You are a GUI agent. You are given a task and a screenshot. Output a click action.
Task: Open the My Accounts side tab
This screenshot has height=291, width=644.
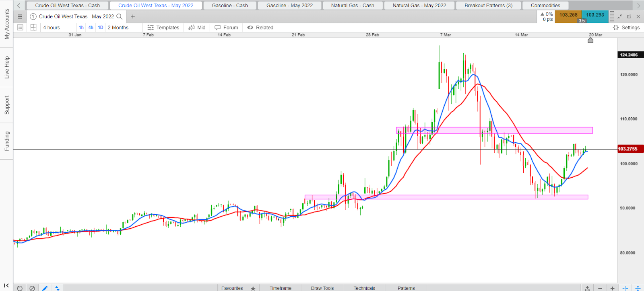[x=6, y=24]
